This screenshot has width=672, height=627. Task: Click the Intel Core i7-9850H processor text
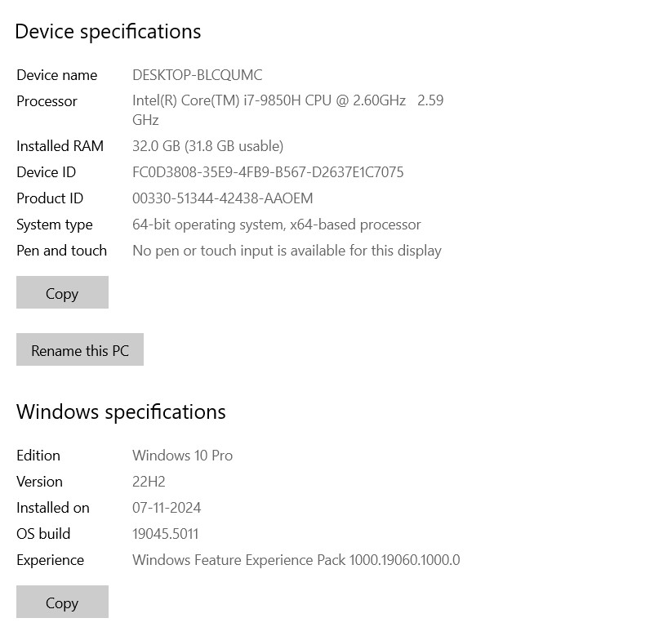point(269,101)
